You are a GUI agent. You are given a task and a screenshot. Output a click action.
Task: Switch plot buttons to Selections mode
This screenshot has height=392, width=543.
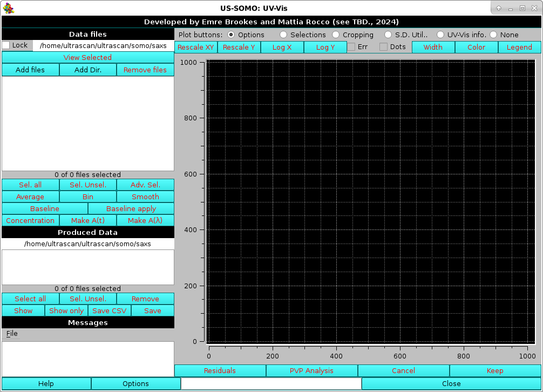pyautogui.click(x=283, y=35)
